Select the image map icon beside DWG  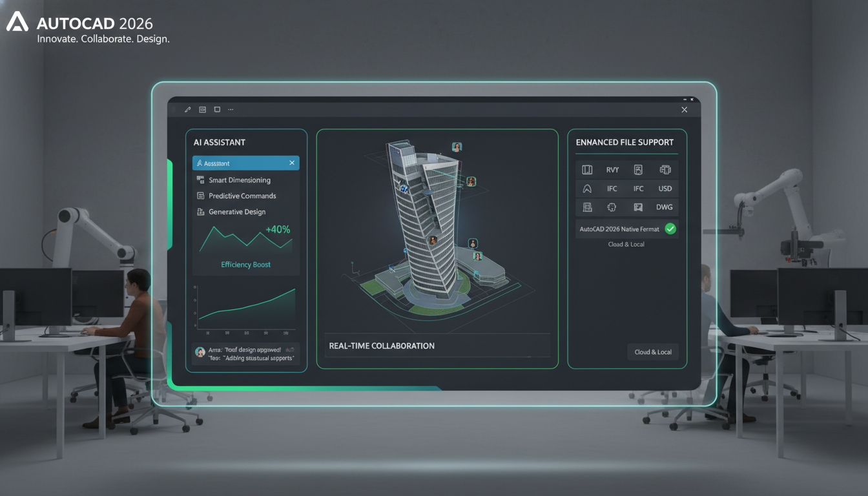[638, 207]
